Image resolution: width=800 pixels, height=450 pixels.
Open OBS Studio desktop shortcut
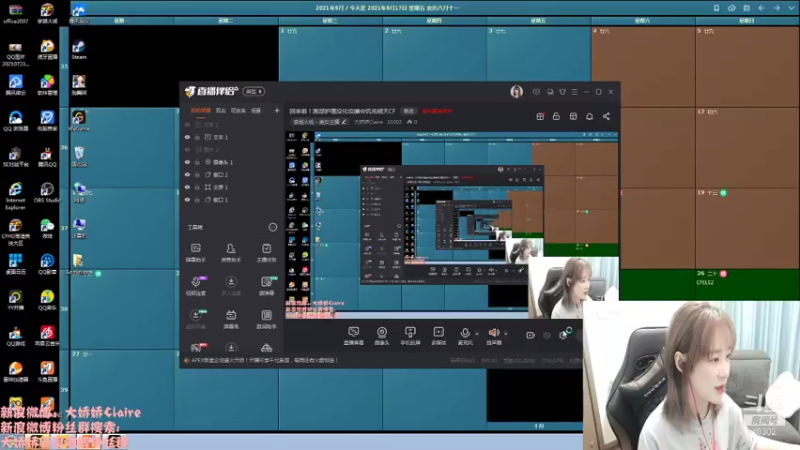pyautogui.click(x=47, y=193)
